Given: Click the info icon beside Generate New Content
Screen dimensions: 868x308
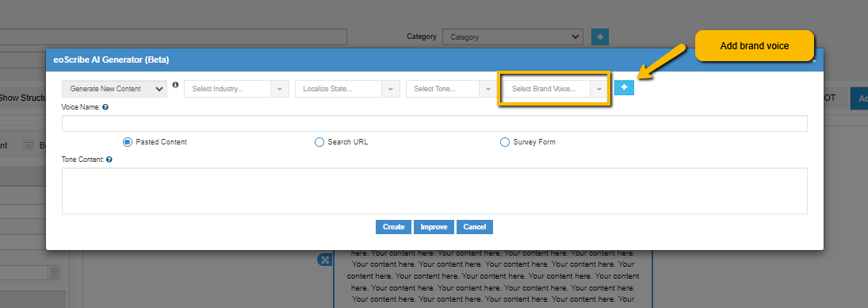Looking at the screenshot, I should tap(175, 85).
